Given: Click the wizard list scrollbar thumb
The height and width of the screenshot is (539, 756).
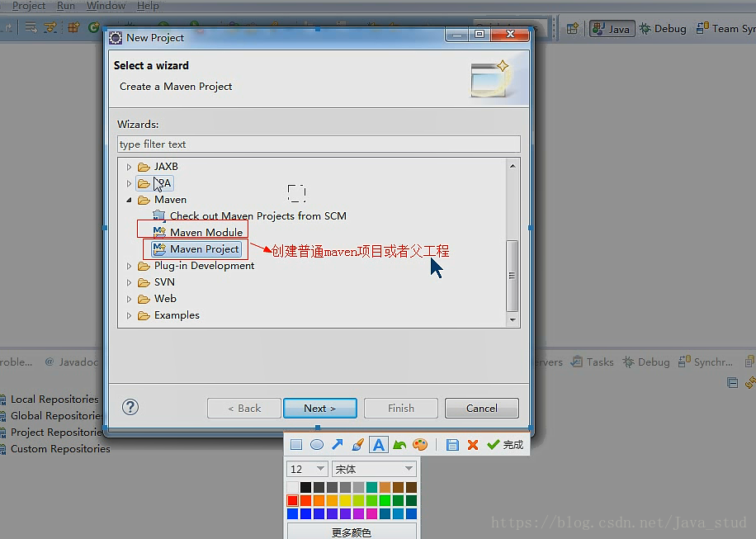Looking at the screenshot, I should [x=513, y=276].
